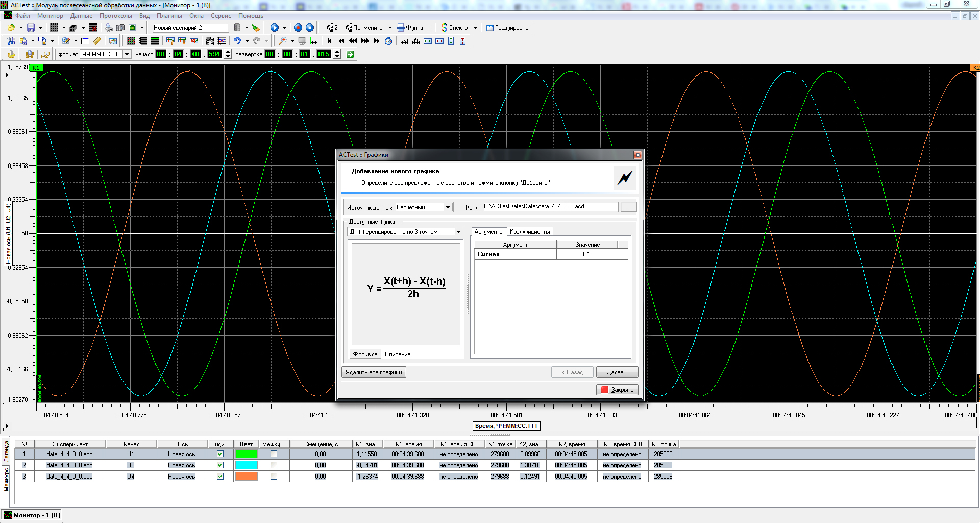Click the blue play arrow button
This screenshot has height=523, width=980.
[275, 28]
